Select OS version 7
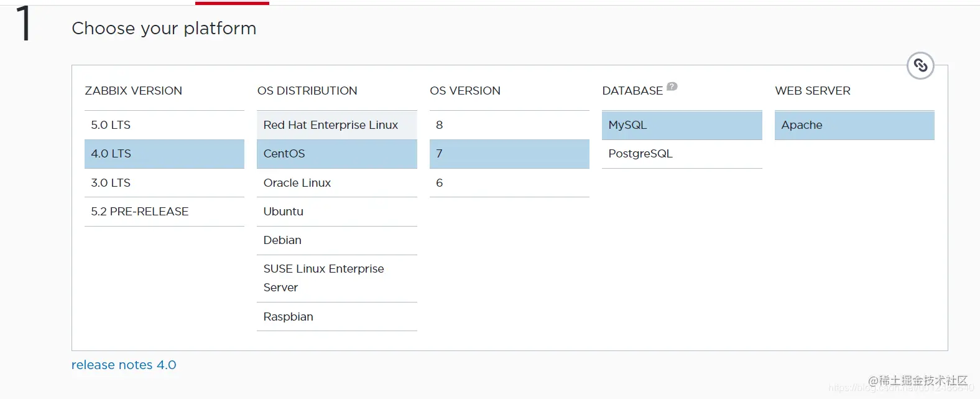This screenshot has width=980, height=399. [x=509, y=154]
